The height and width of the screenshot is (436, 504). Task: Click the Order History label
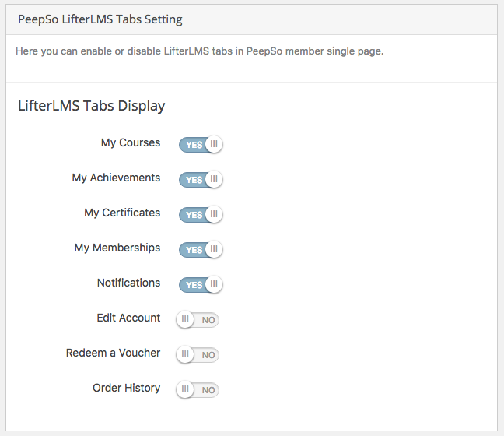coord(126,388)
